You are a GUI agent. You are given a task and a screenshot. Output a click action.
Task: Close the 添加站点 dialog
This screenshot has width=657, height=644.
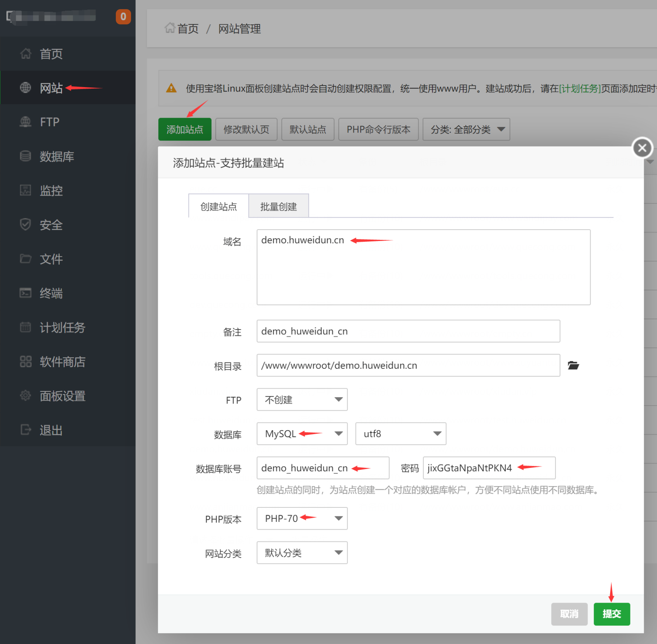(x=642, y=148)
